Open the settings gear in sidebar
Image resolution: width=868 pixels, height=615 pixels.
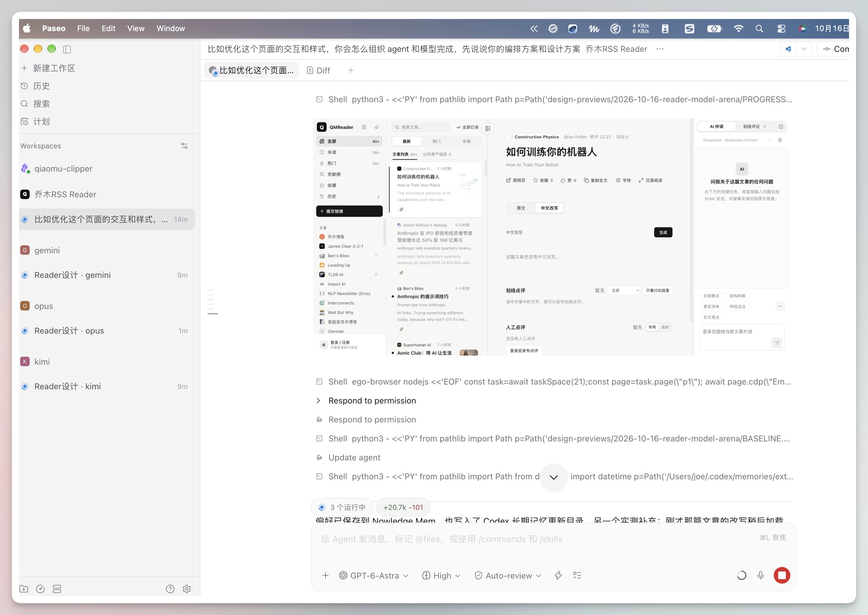187,589
